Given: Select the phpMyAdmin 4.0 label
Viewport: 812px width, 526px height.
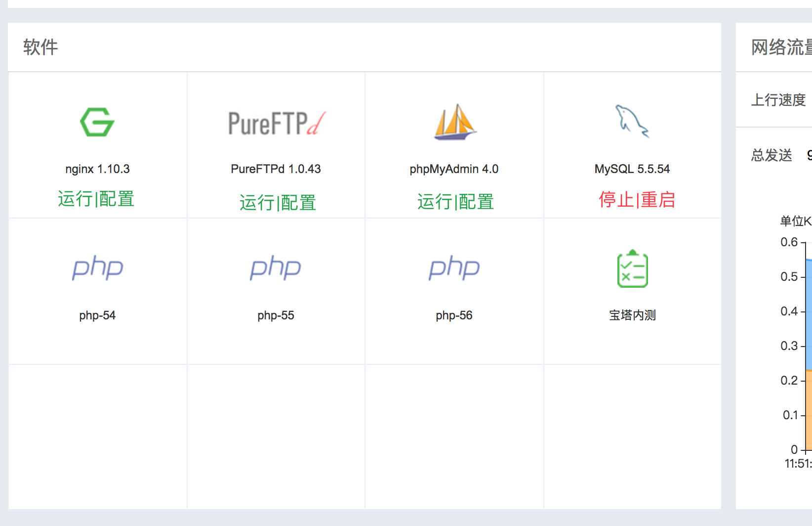Looking at the screenshot, I should (x=454, y=169).
